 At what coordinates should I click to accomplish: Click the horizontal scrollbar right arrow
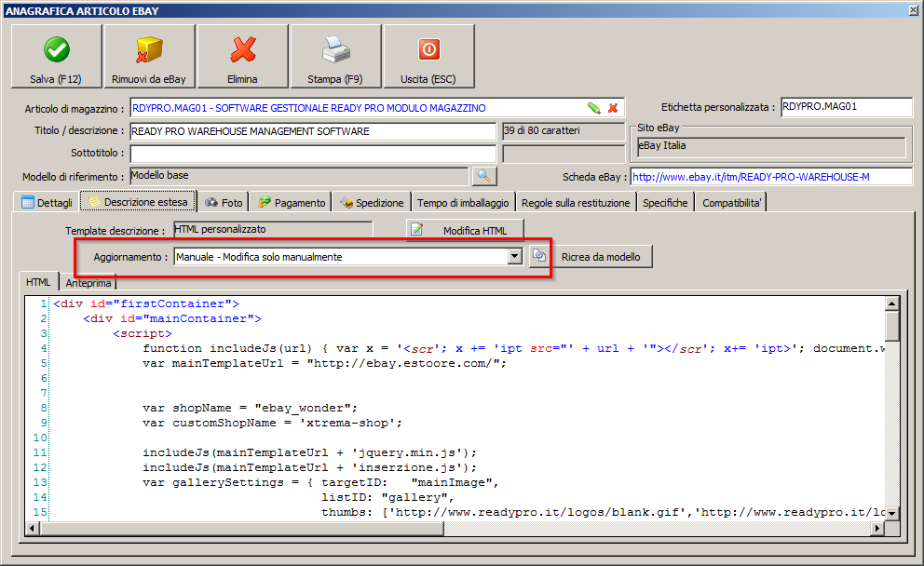click(x=877, y=529)
